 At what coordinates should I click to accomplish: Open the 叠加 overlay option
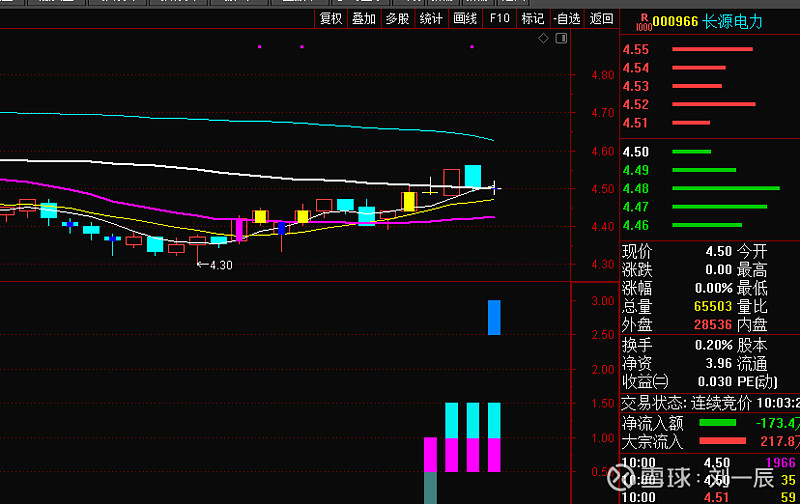click(364, 18)
